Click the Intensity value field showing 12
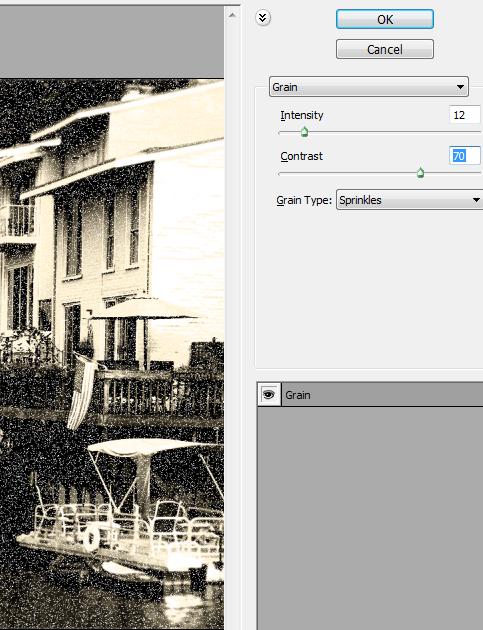Screen dimensions: 483x630 pyautogui.click(x=465, y=115)
